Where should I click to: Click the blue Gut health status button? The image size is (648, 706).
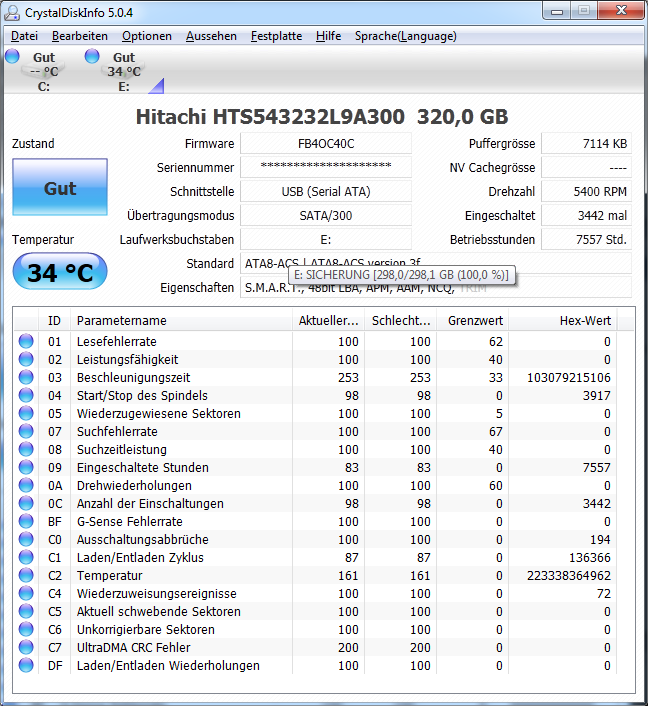[60, 187]
